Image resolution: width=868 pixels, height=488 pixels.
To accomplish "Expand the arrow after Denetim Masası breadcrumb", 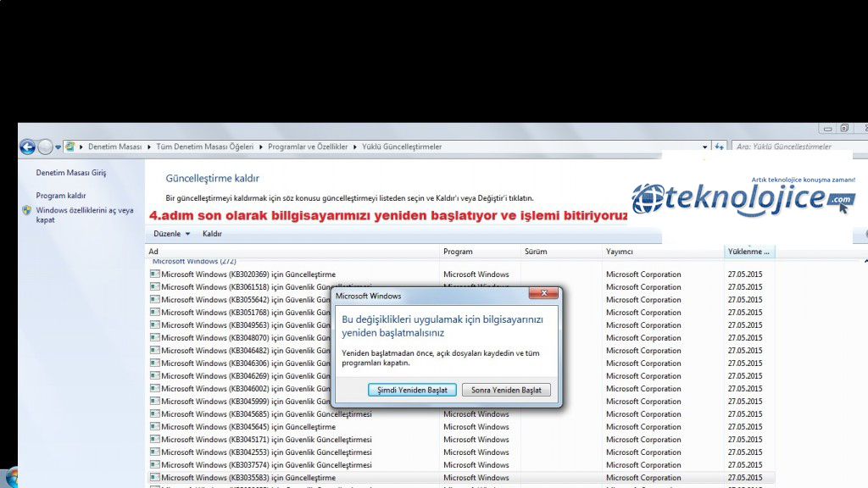I will pos(149,147).
